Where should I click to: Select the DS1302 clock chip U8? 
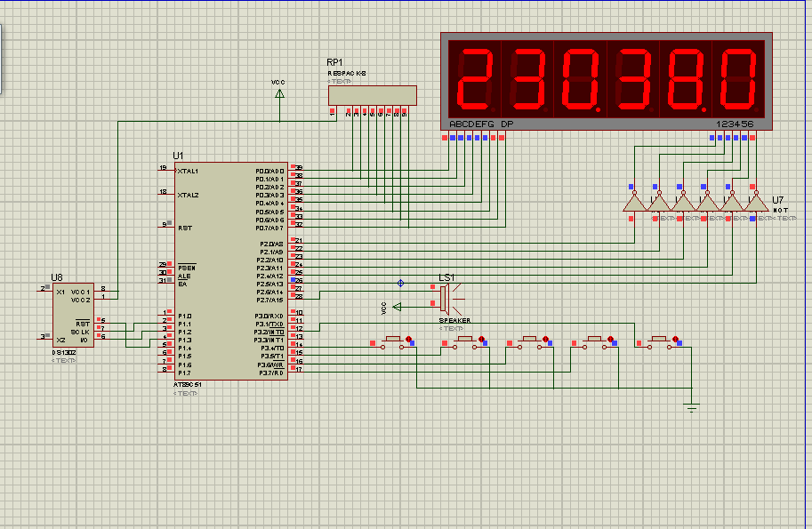tap(74, 315)
